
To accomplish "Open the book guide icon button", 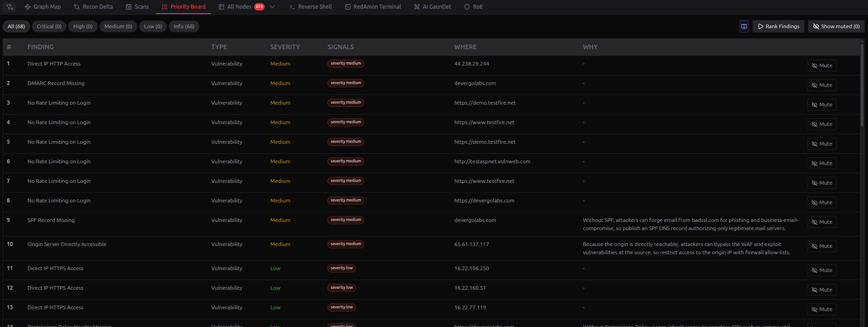I will [744, 26].
